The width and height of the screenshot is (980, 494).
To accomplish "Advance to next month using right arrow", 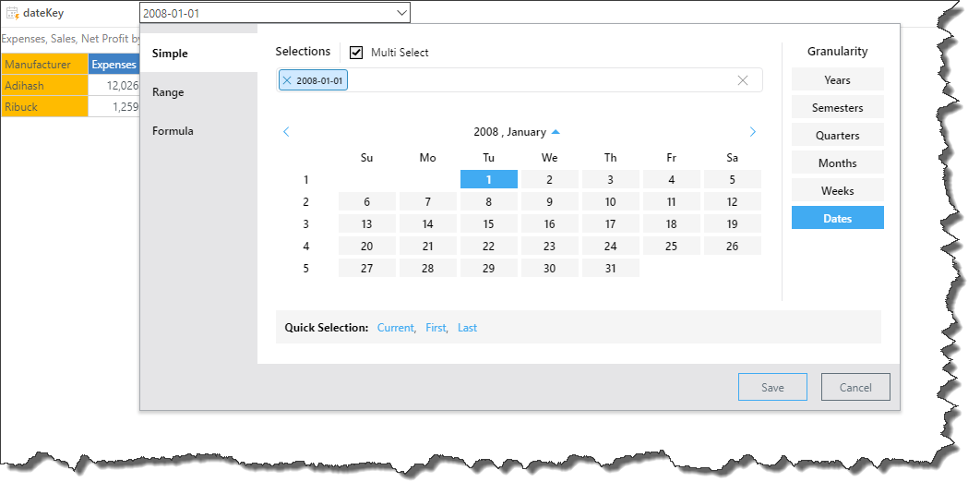I will click(753, 132).
